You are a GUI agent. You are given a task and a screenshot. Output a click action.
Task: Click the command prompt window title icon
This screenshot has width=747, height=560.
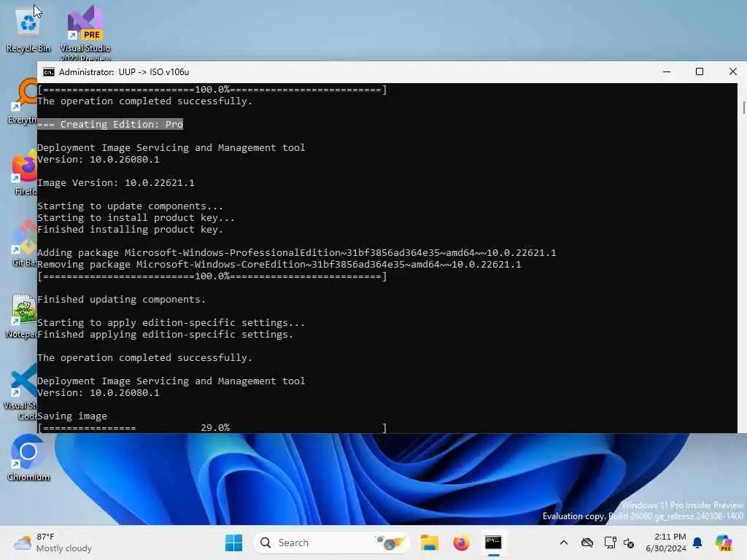tap(49, 72)
